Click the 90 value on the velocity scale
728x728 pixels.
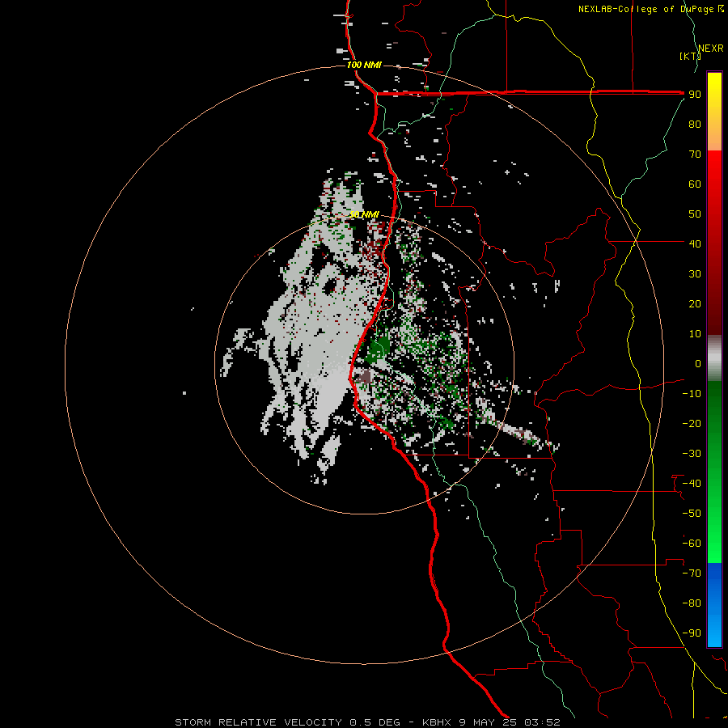695,95
